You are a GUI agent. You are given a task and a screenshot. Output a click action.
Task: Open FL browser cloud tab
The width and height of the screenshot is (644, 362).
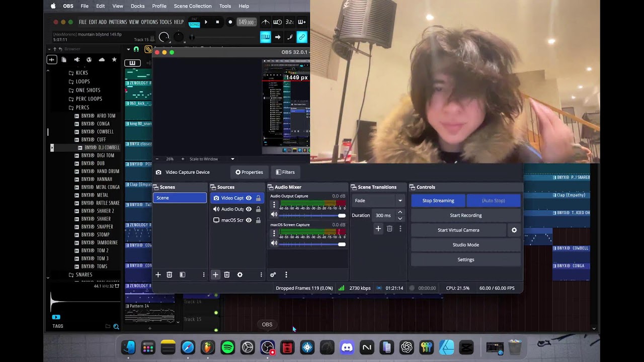click(102, 59)
